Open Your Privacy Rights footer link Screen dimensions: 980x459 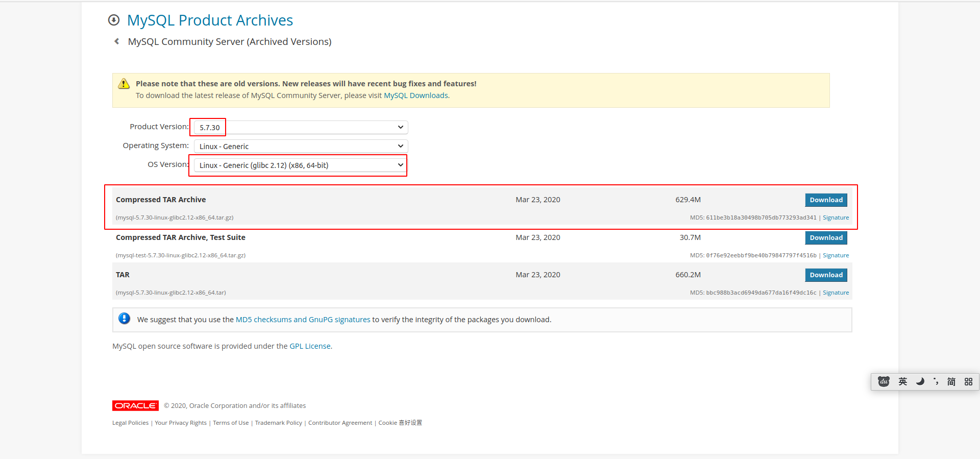pos(181,423)
